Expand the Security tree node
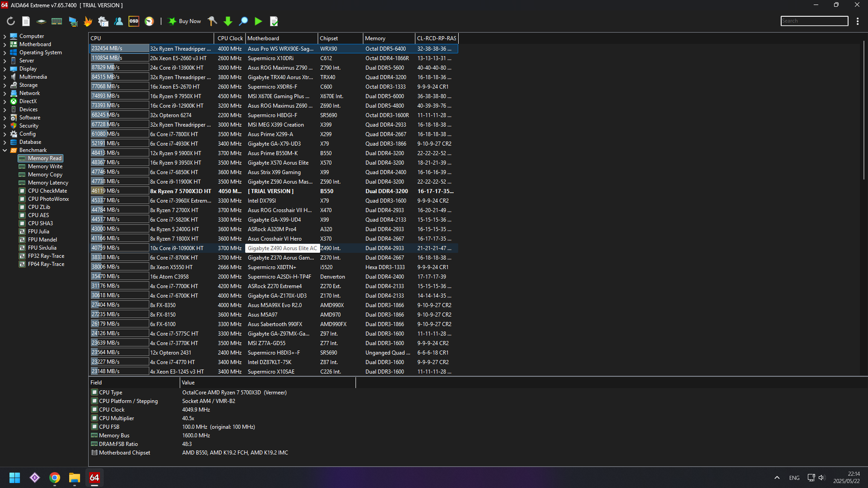The height and width of the screenshot is (488, 868). 5,126
